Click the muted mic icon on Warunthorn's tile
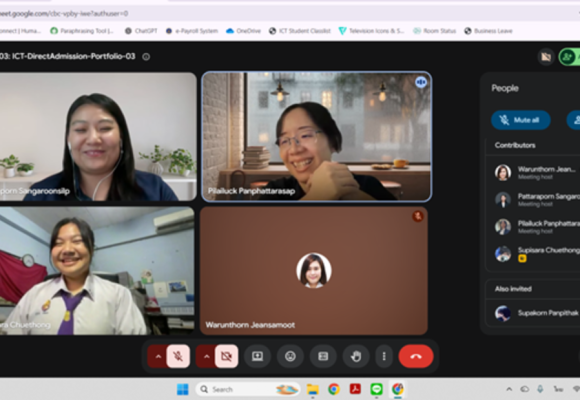Image resolution: width=580 pixels, height=400 pixels. coord(418,216)
